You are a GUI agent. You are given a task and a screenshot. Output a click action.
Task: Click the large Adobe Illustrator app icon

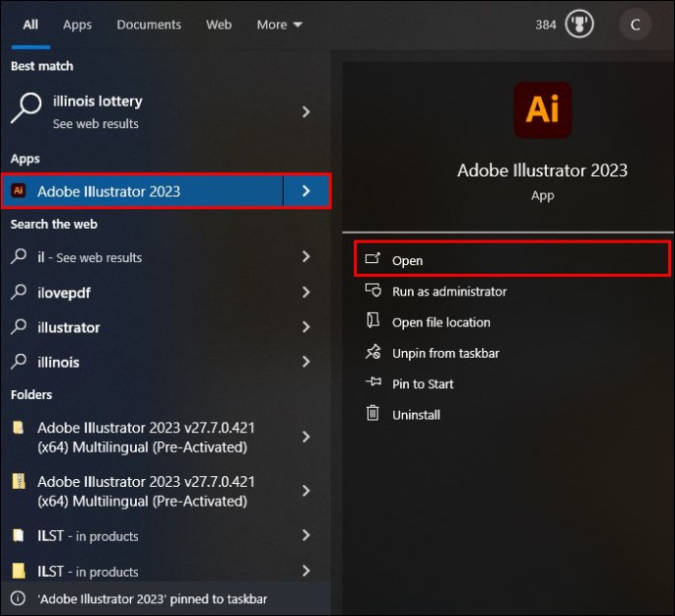(x=542, y=110)
